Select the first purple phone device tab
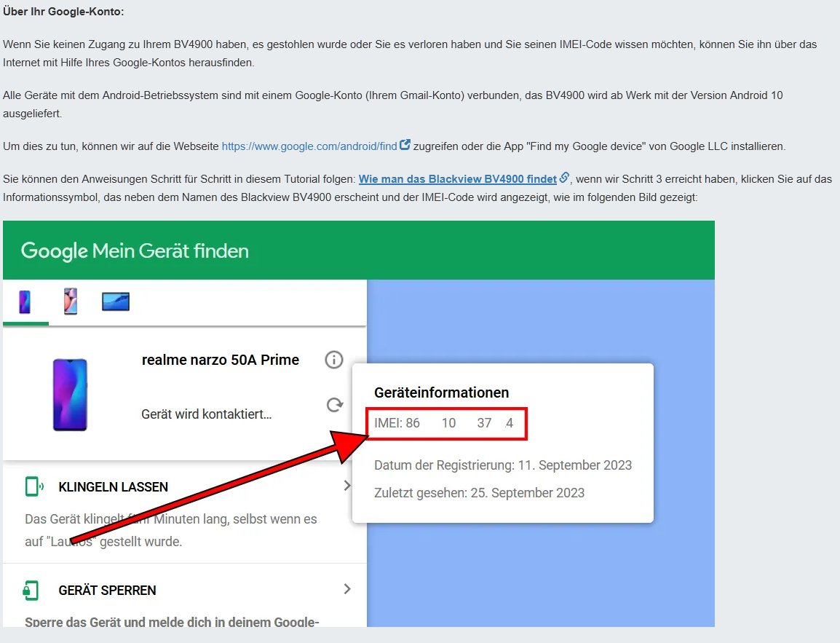This screenshot has width=840, height=643. (x=25, y=302)
